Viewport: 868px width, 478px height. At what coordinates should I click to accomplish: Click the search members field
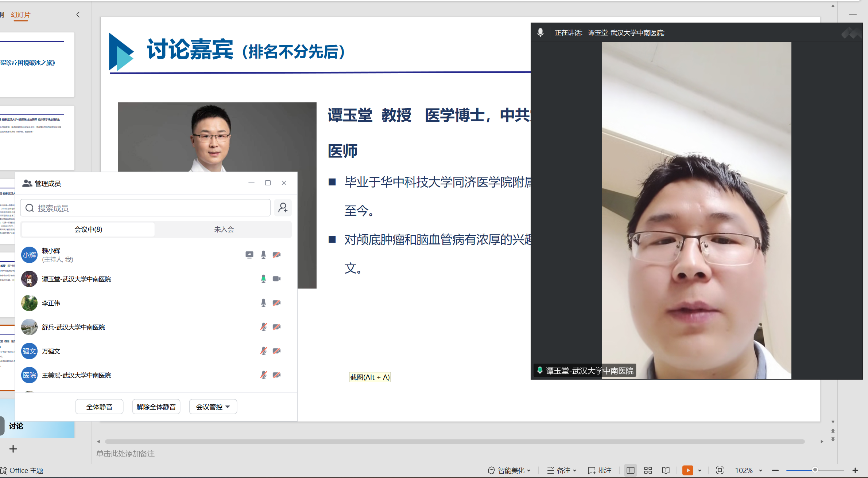(145, 208)
